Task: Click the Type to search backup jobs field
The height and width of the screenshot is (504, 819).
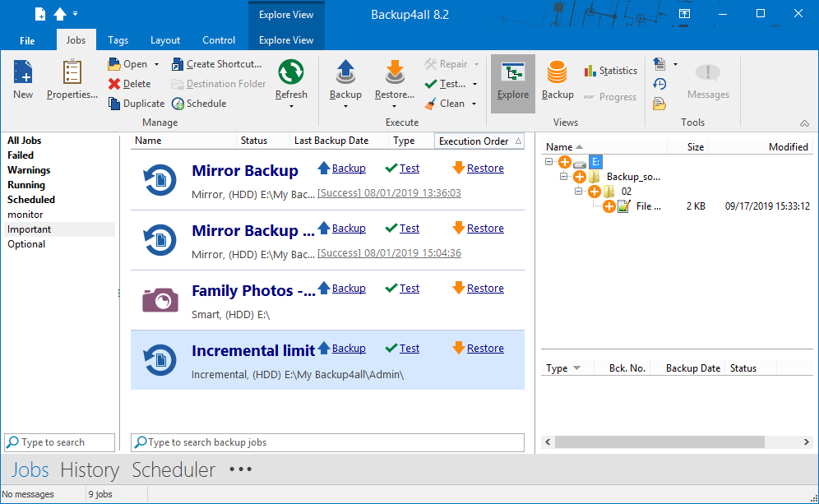Action: click(327, 442)
